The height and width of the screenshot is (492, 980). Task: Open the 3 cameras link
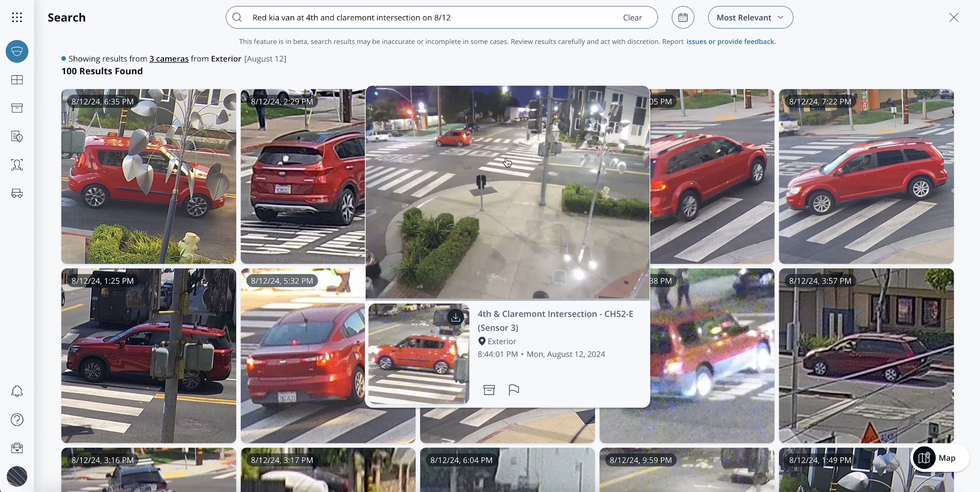coord(169,58)
